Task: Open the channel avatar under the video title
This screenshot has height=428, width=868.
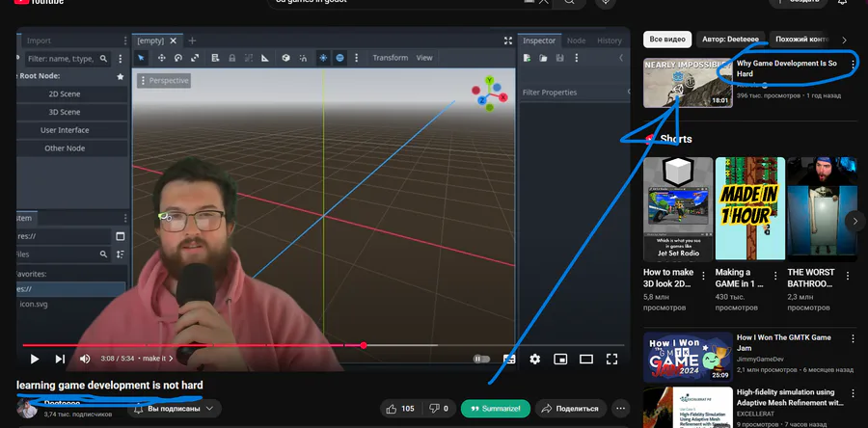Action: pyautogui.click(x=26, y=409)
